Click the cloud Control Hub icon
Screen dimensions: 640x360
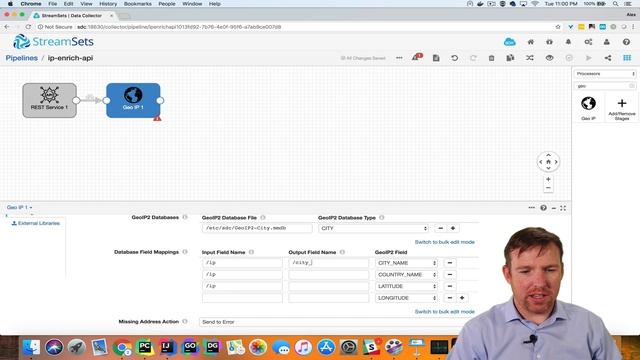click(x=509, y=42)
